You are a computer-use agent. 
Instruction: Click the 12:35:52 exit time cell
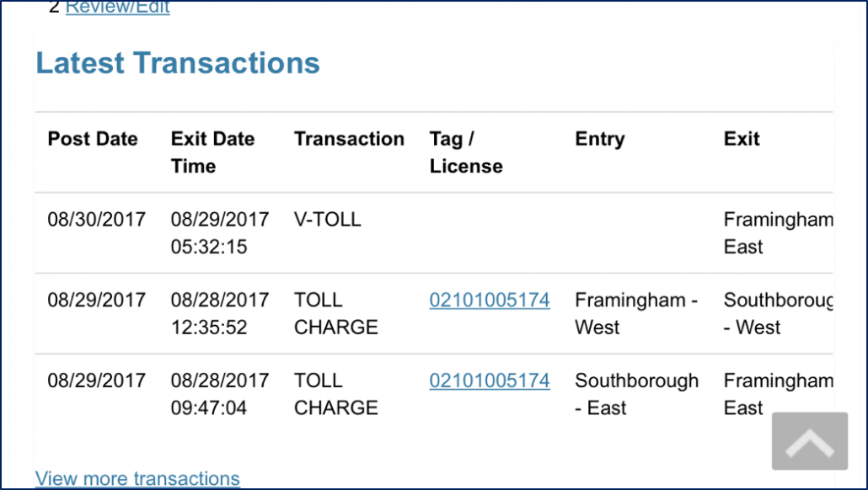(x=209, y=328)
